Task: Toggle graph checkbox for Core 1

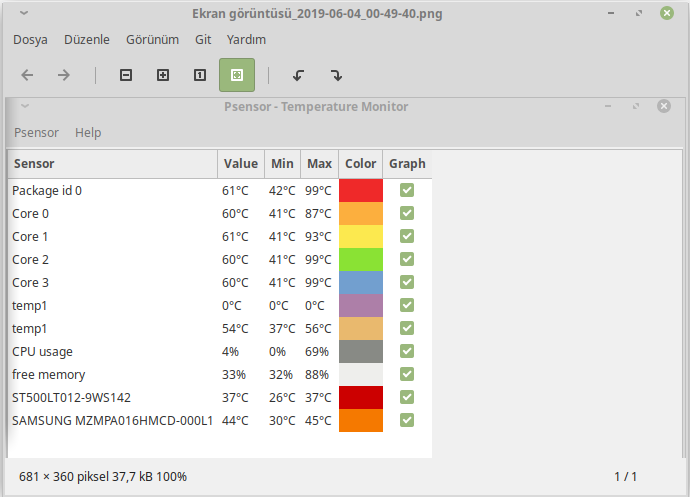Action: point(407,236)
